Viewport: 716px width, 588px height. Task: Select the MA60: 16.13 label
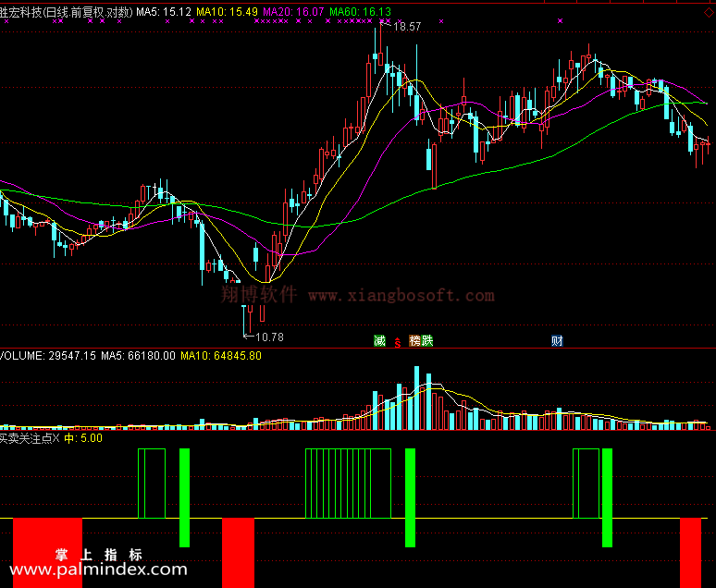[360, 12]
